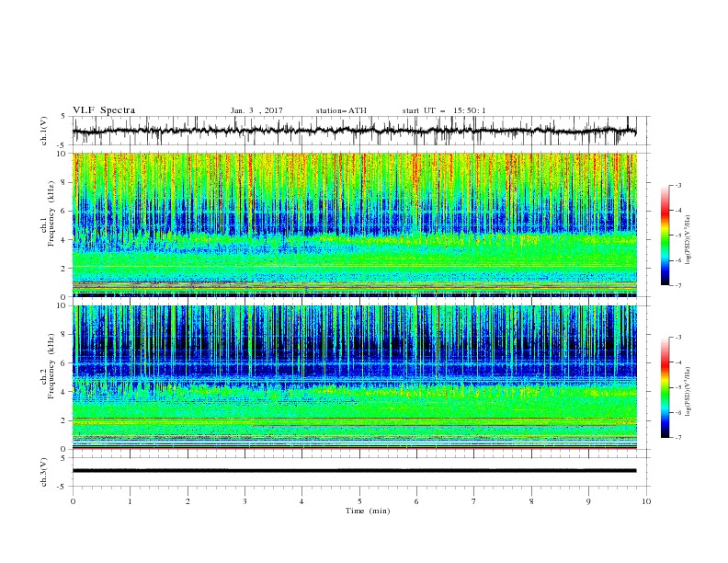Click the ch.3 voltage waveform black band
Viewport: 728px width, 563px height.
coord(354,471)
